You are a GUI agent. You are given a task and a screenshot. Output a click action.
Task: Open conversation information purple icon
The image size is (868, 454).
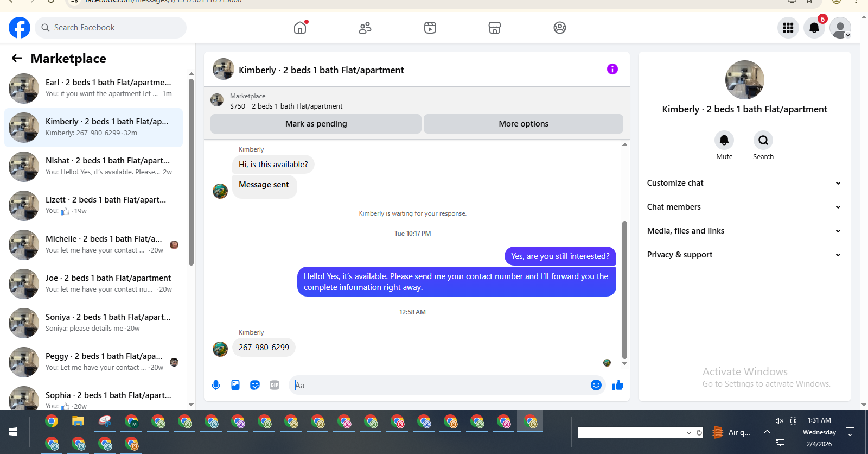[612, 69]
